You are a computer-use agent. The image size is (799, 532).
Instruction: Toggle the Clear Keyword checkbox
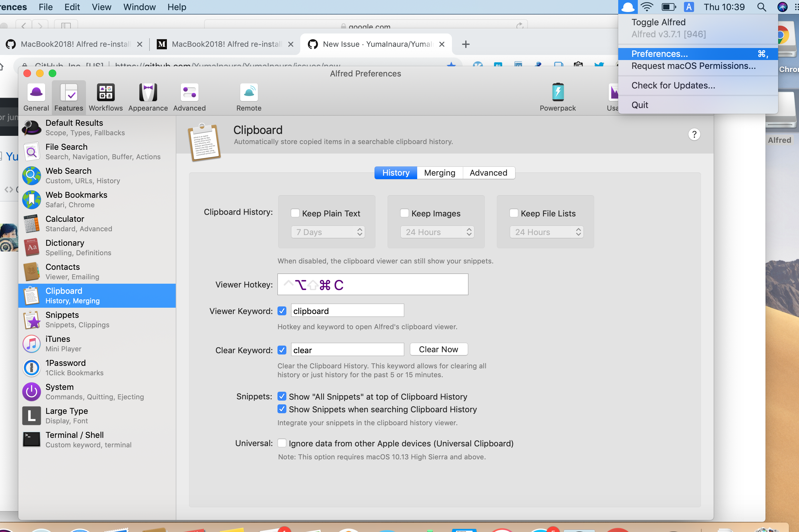[282, 350]
